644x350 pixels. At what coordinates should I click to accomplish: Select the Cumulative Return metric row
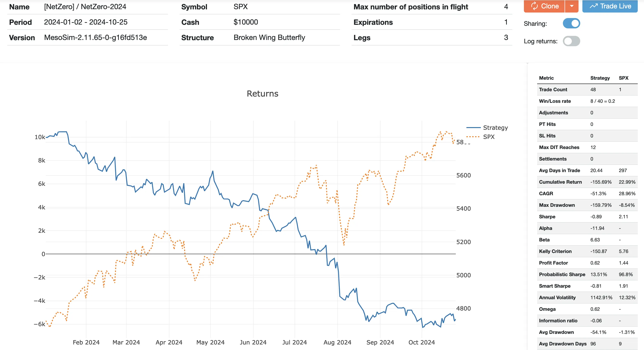560,182
